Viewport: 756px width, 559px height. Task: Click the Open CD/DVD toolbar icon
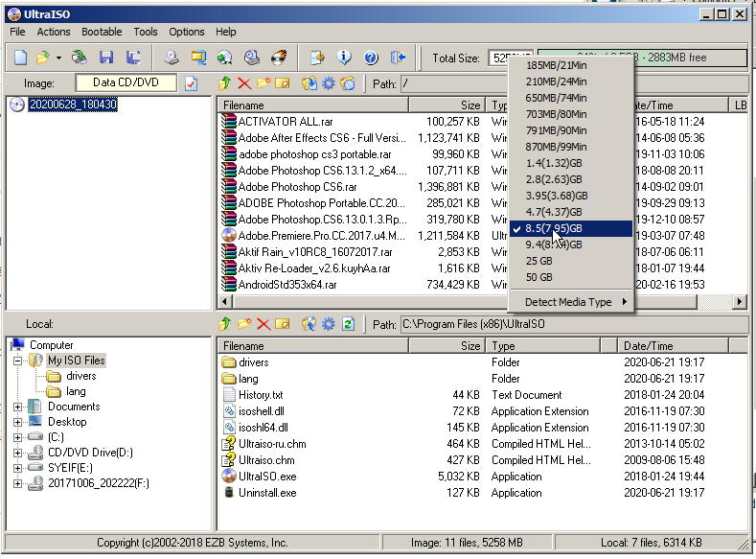[x=80, y=58]
